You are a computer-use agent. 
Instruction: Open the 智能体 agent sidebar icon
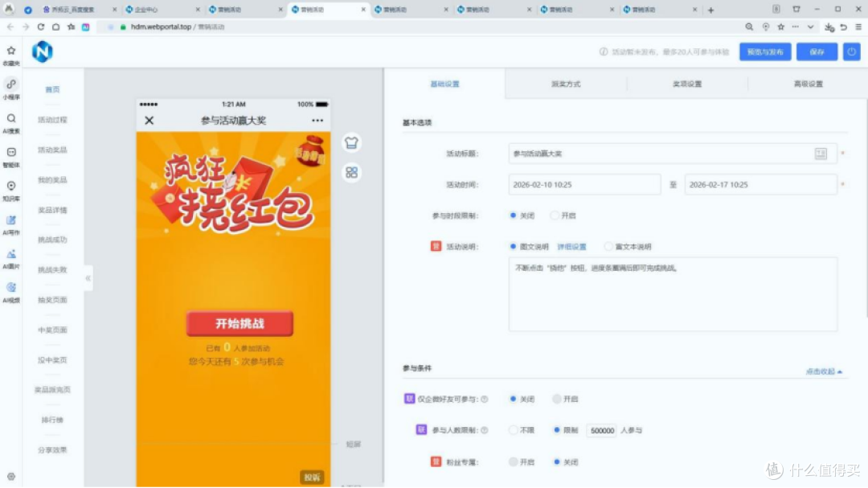(11, 152)
